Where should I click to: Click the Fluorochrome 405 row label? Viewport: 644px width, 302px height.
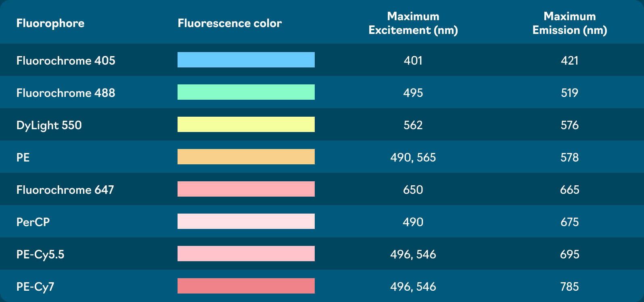click(66, 61)
